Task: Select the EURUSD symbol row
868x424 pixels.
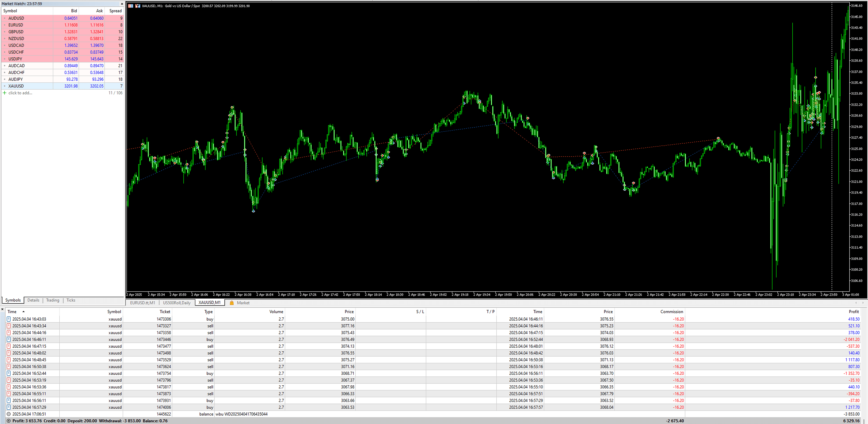Action: point(16,25)
